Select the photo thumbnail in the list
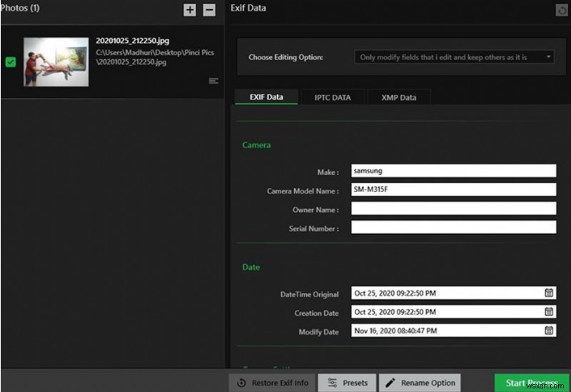The image size is (571, 392). [x=56, y=62]
